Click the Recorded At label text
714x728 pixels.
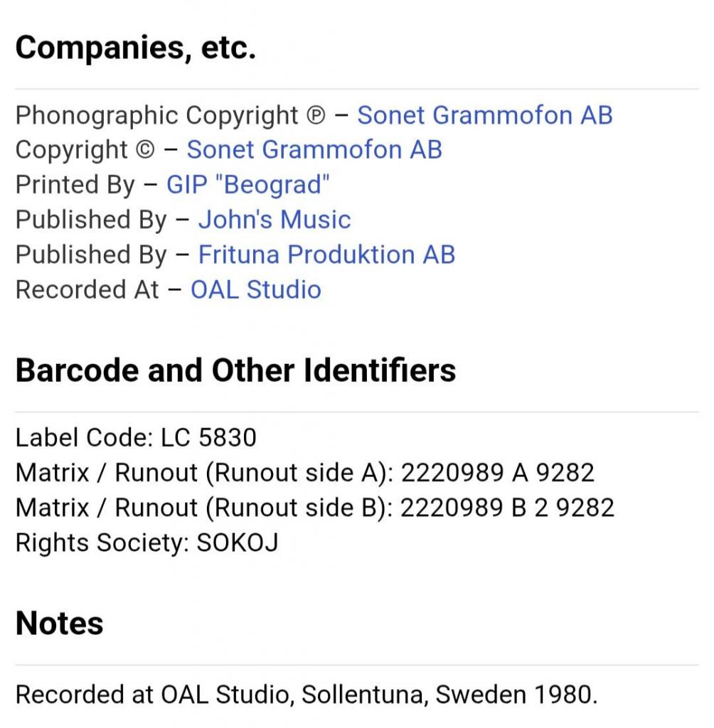coord(87,289)
